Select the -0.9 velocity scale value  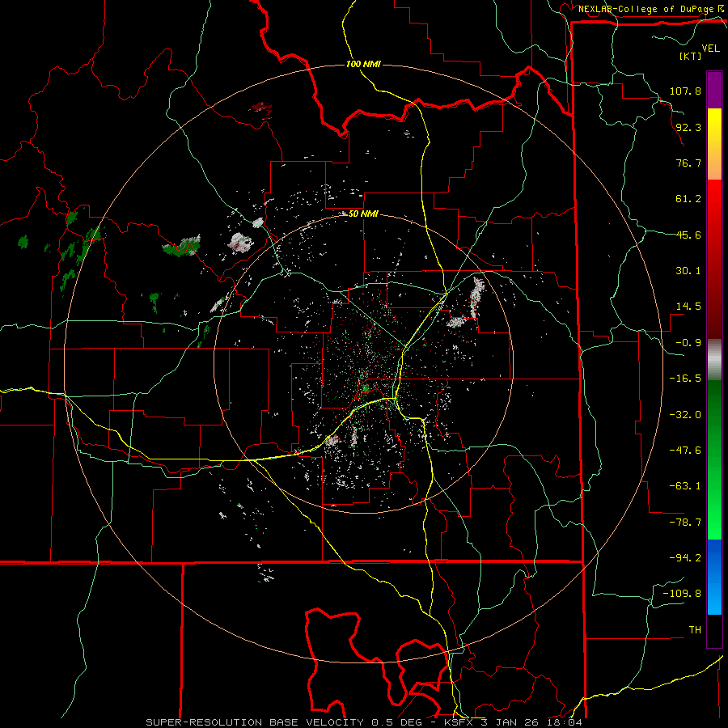click(x=688, y=343)
